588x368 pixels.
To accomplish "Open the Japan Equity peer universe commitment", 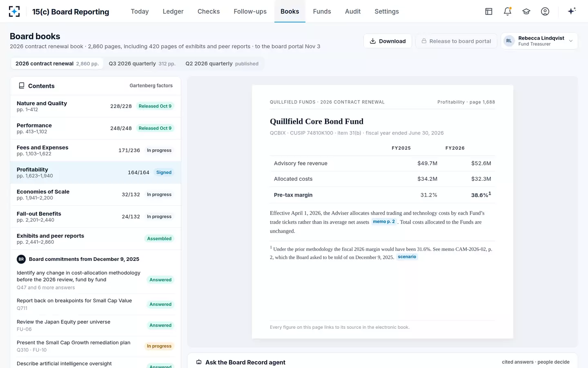I will (x=96, y=325).
